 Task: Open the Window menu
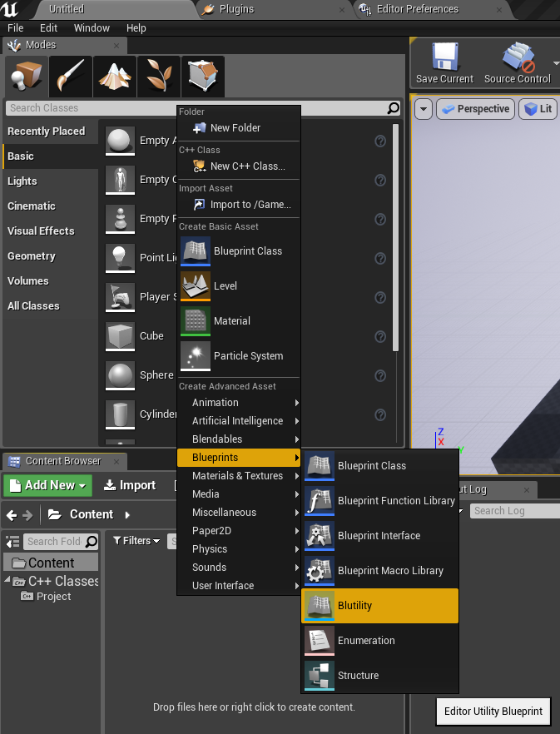point(92,28)
